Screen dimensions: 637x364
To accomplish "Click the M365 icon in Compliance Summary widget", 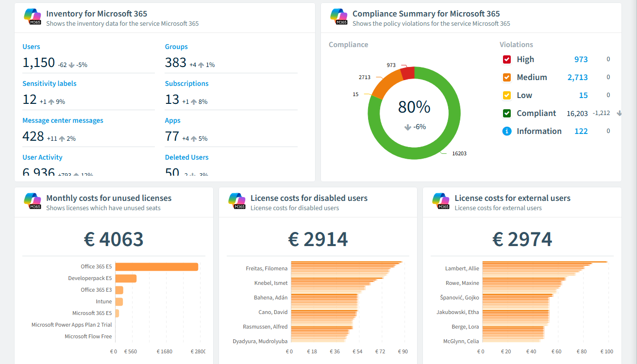I will tap(338, 17).
